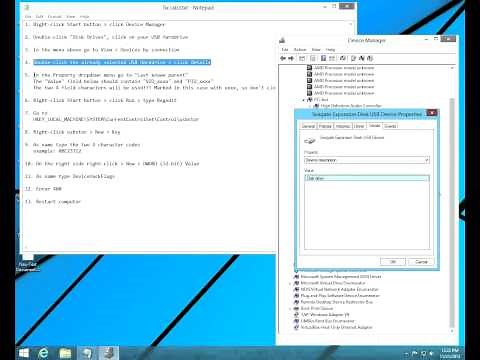The height and width of the screenshot is (360, 480).
Task: Expand the High Definition Audio Controller node
Action: point(310,106)
